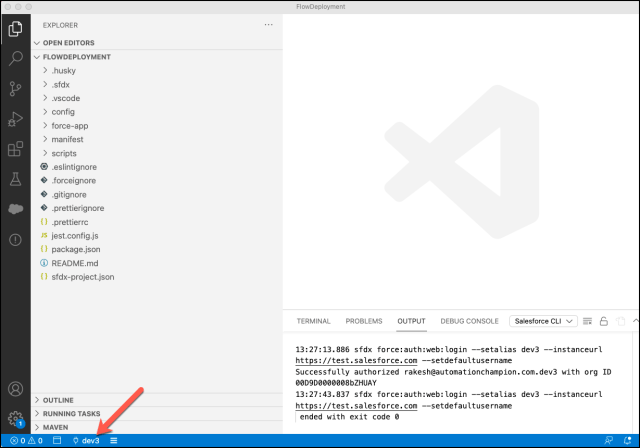The image size is (640, 448).
Task: Open the Extensions view
Action: pos(15,149)
